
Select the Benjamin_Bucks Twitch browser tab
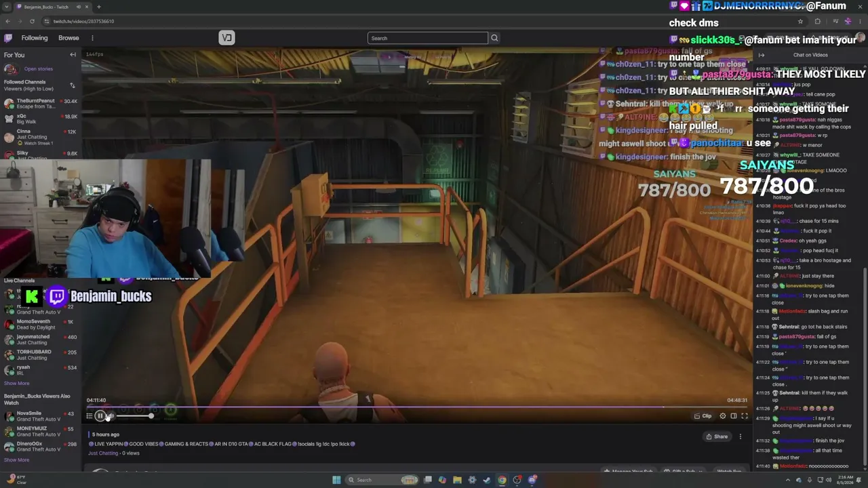[x=53, y=7]
